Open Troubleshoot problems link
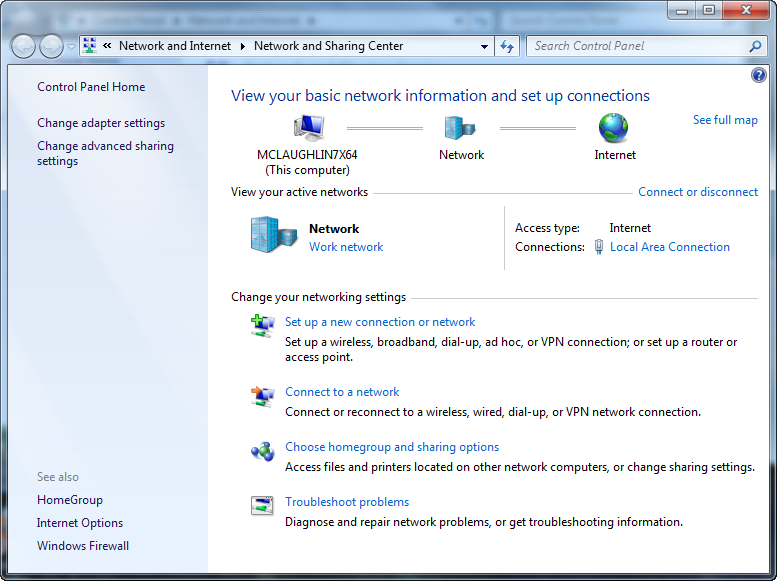Image resolution: width=777 pixels, height=581 pixels. 347,502
